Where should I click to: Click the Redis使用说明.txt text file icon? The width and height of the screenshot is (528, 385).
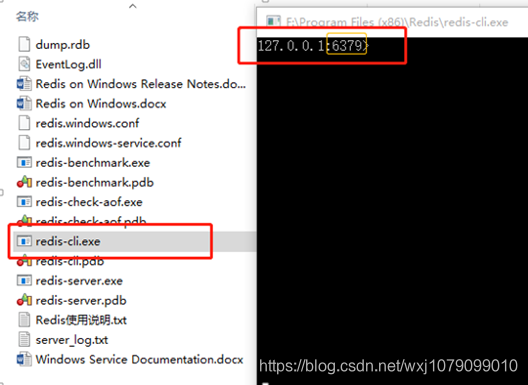click(24, 320)
